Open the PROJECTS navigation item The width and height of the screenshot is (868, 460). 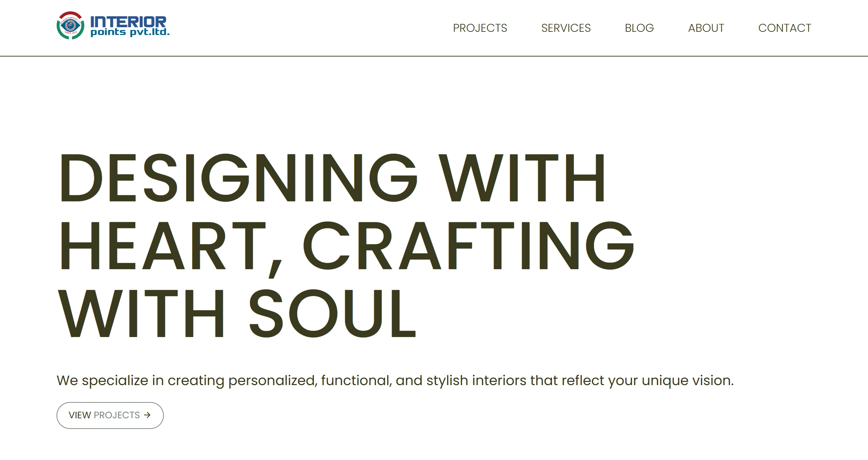pos(480,28)
